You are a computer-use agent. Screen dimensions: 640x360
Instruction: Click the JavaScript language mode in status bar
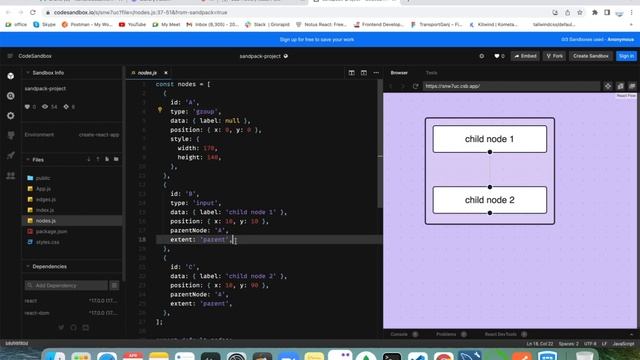pos(624,344)
